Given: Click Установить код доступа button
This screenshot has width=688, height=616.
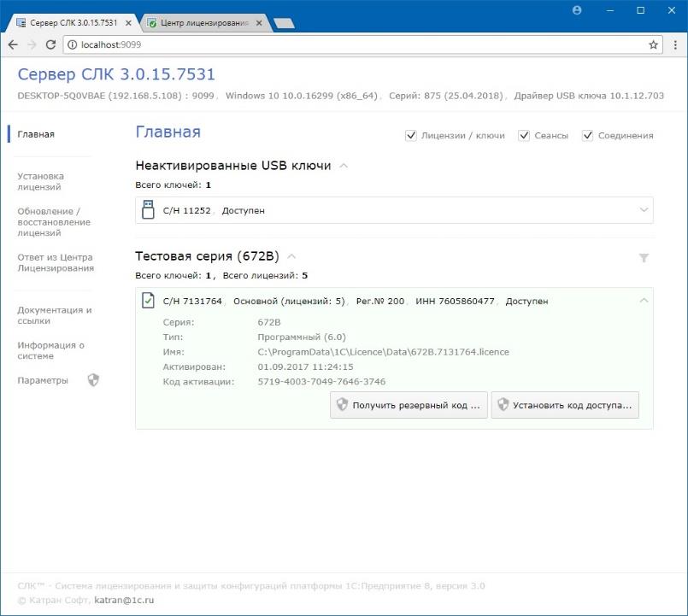Looking at the screenshot, I should point(565,405).
